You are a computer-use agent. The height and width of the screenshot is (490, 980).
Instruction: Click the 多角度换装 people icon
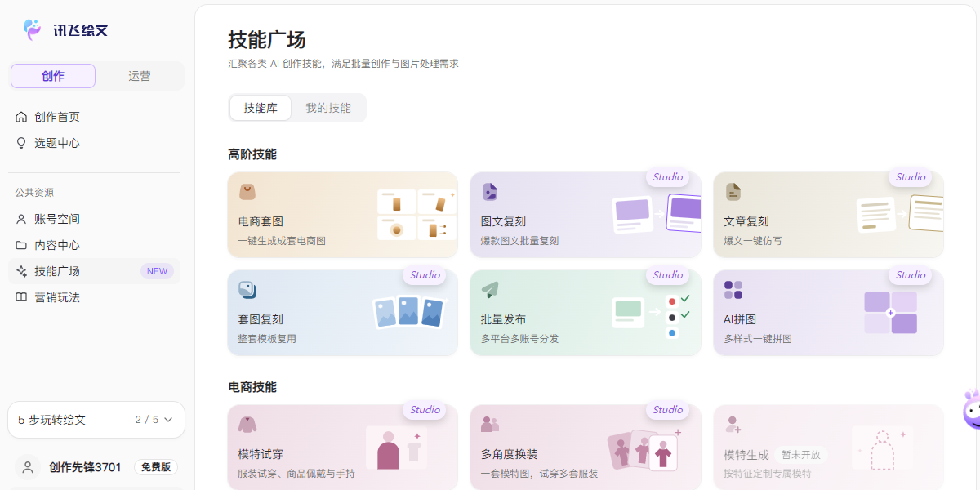[x=489, y=425]
